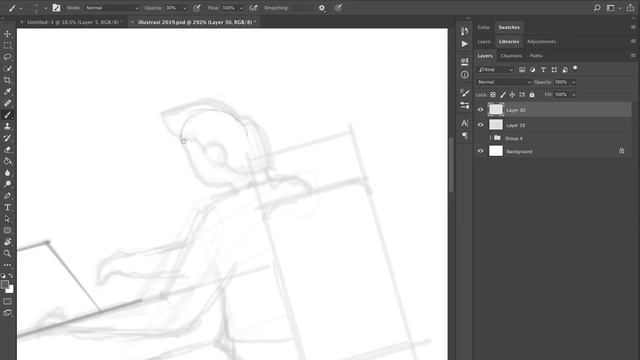Select the Hand tool
Image resolution: width=640 pixels, height=360 pixels.
(7, 242)
